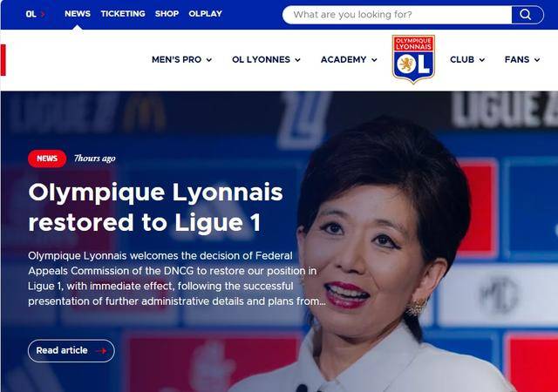558x392 pixels.
Task: Expand the CLUB dropdown
Action: 467,59
